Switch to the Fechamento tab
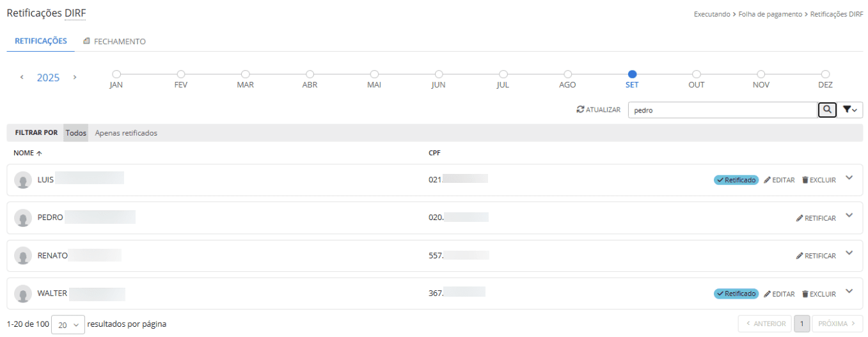The width and height of the screenshot is (868, 337). (x=114, y=42)
